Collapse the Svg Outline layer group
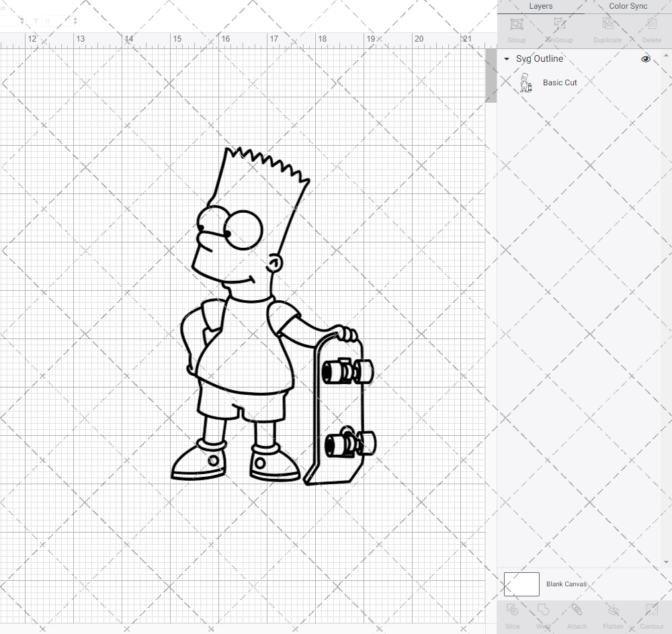This screenshot has width=672, height=634. [506, 59]
